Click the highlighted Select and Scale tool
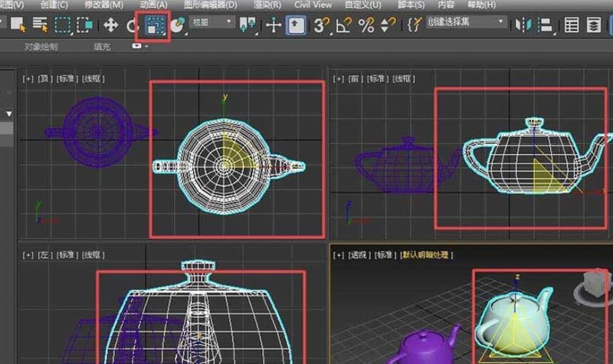 156,26
